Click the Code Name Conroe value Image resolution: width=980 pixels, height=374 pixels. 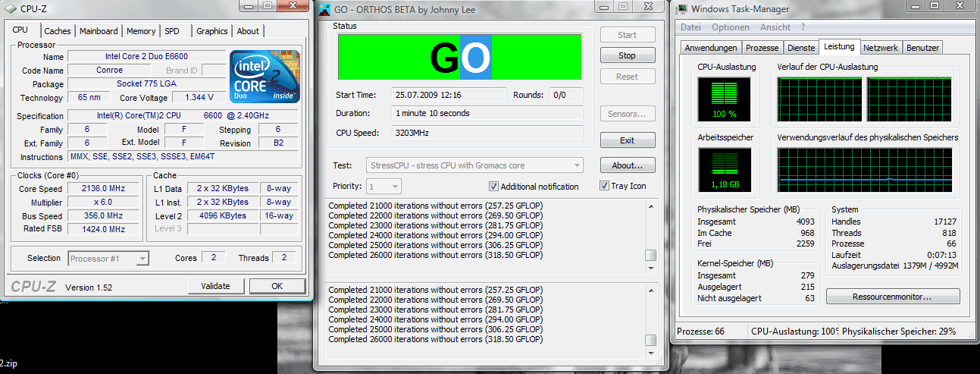[109, 71]
